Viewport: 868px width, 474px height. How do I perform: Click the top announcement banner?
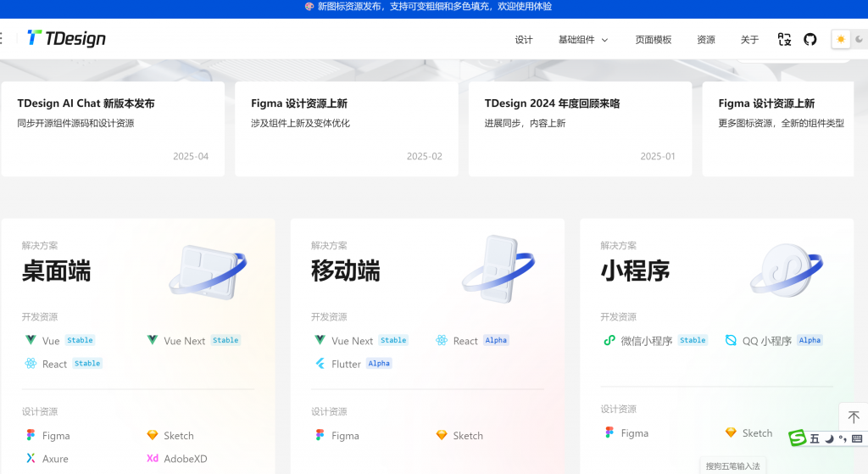pyautogui.click(x=434, y=7)
